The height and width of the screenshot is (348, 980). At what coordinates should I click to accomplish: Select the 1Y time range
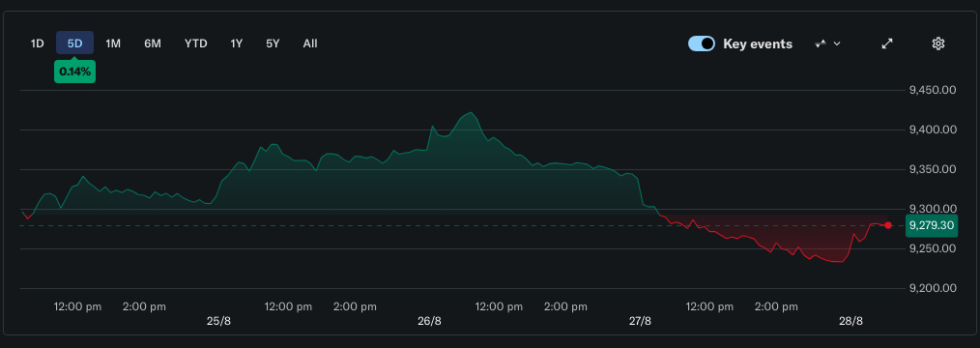tap(236, 43)
